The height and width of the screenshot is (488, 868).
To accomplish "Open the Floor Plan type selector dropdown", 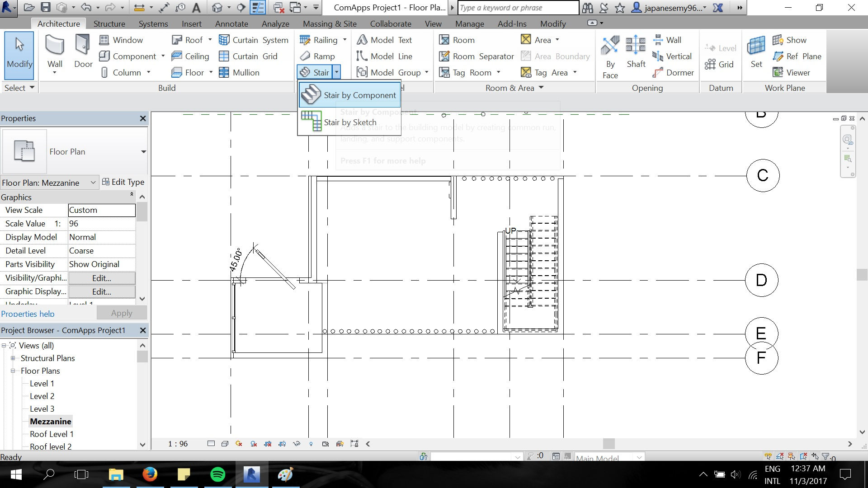I will [143, 151].
